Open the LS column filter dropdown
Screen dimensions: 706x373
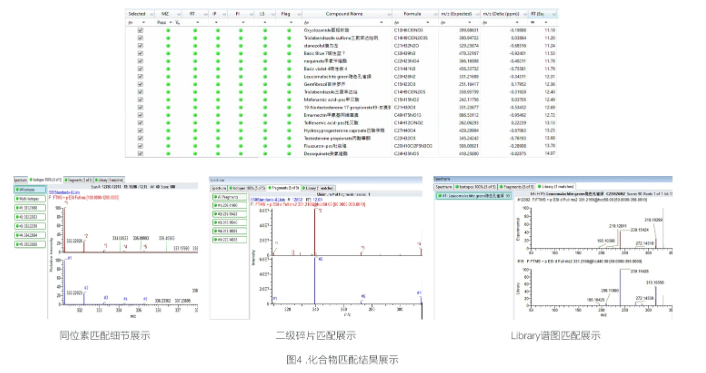(265, 23)
